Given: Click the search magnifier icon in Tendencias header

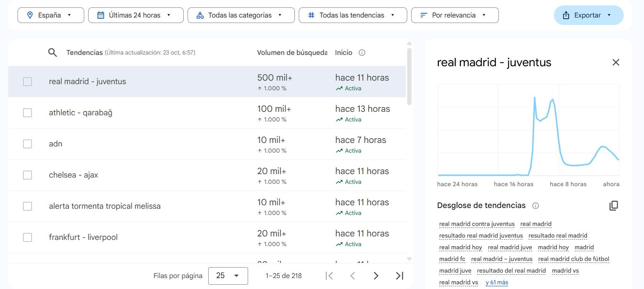Looking at the screenshot, I should point(52,53).
